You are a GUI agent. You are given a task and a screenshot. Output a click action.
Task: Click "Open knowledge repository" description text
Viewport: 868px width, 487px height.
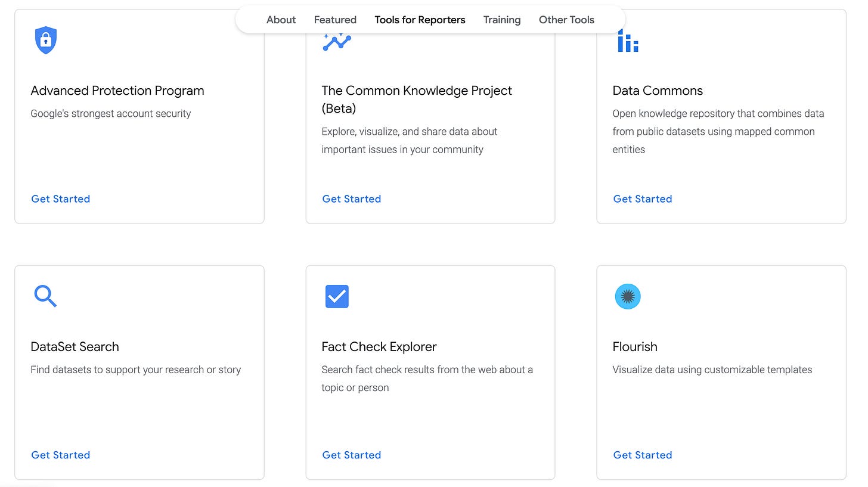tap(718, 131)
